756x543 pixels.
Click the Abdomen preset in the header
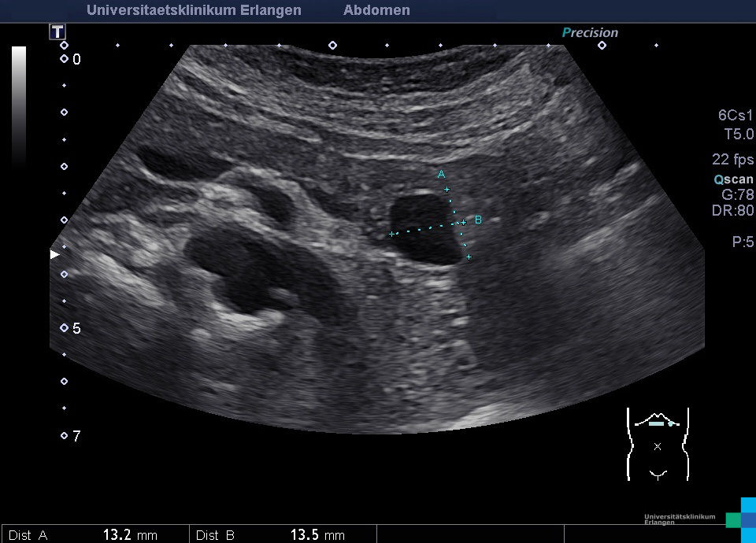tap(376, 11)
